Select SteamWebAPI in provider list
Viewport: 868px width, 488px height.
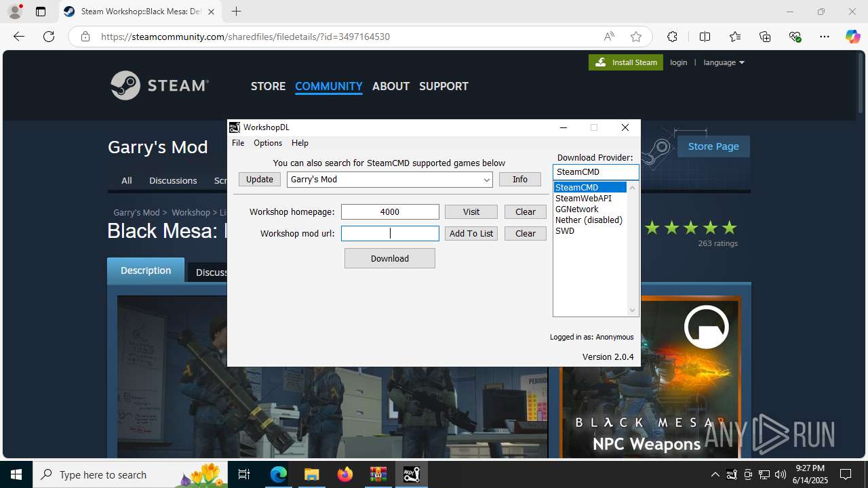[590, 198]
